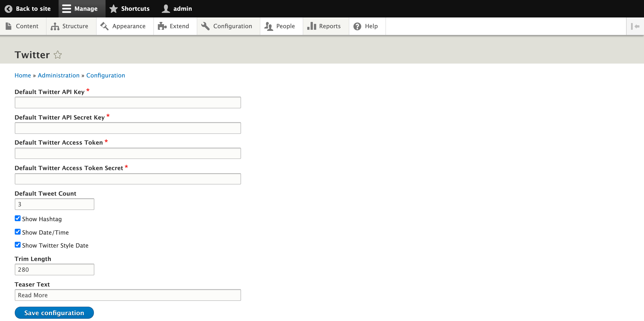Click into the Teaser Text field
This screenshot has width=644, height=321.
(x=128, y=295)
